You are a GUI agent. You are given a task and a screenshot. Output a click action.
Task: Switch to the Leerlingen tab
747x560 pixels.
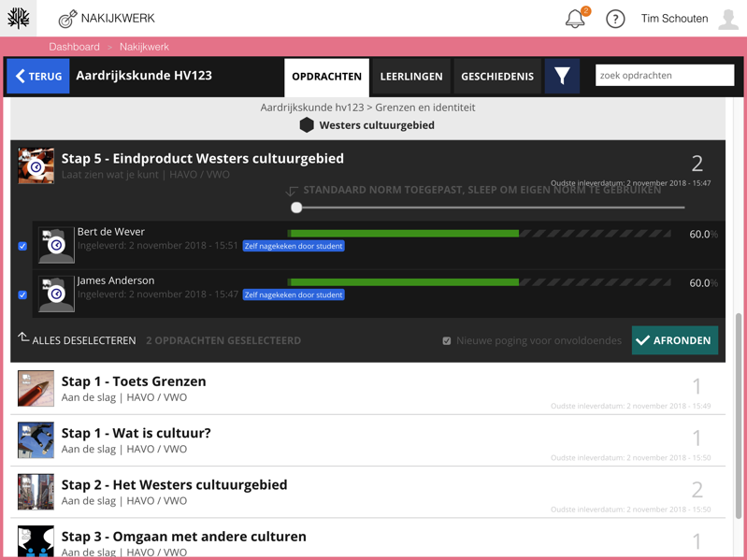[411, 77]
